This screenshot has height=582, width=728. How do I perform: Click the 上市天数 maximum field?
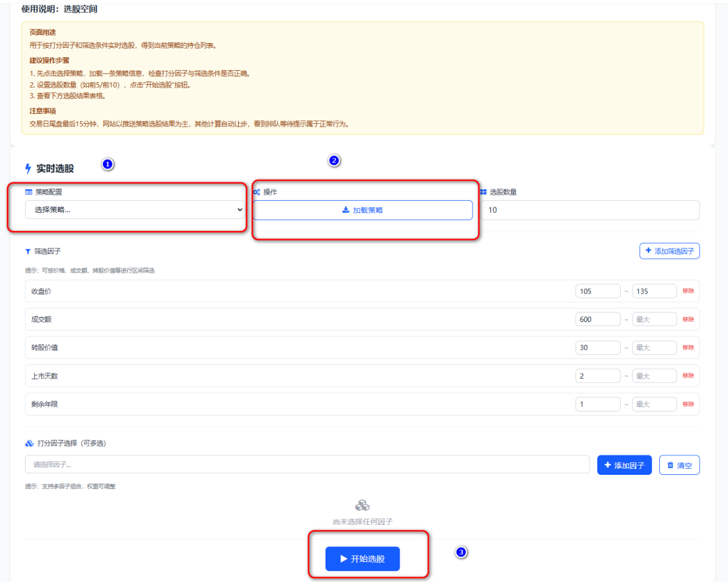(x=654, y=376)
